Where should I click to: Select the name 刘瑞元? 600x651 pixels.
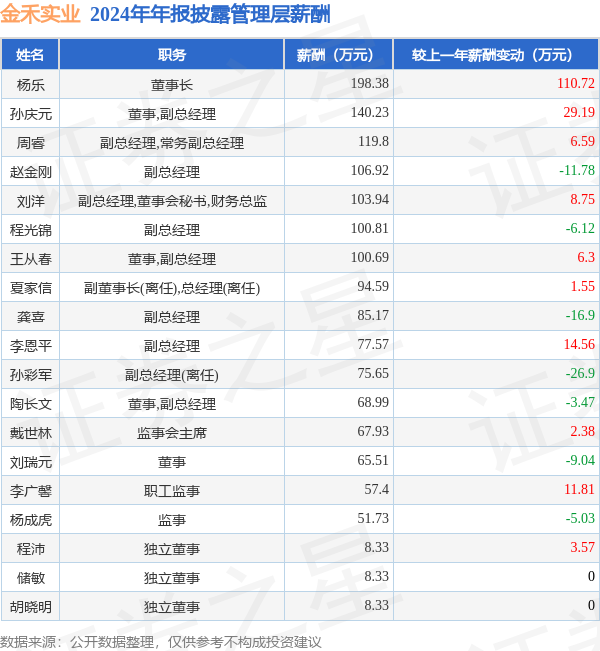click(30, 462)
